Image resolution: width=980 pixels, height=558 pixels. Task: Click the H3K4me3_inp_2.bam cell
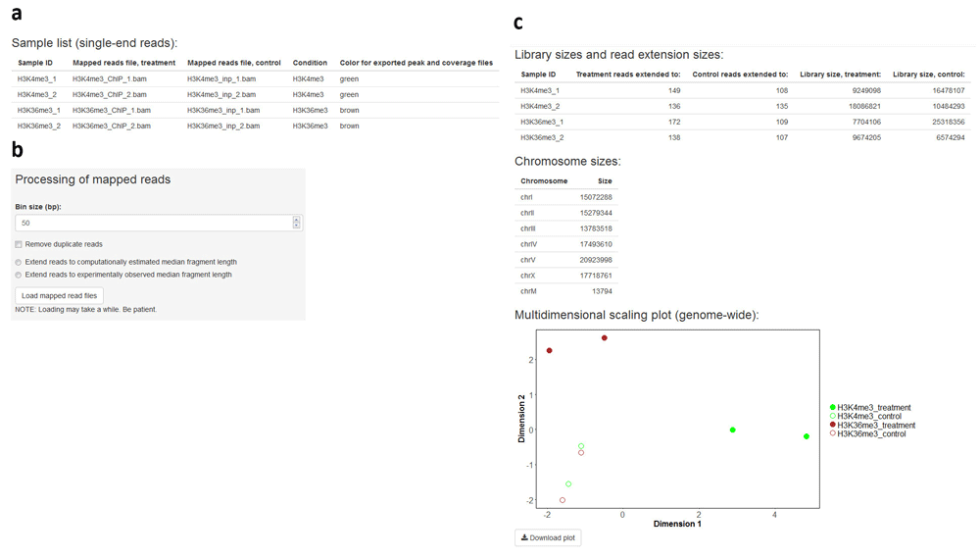tap(221, 95)
